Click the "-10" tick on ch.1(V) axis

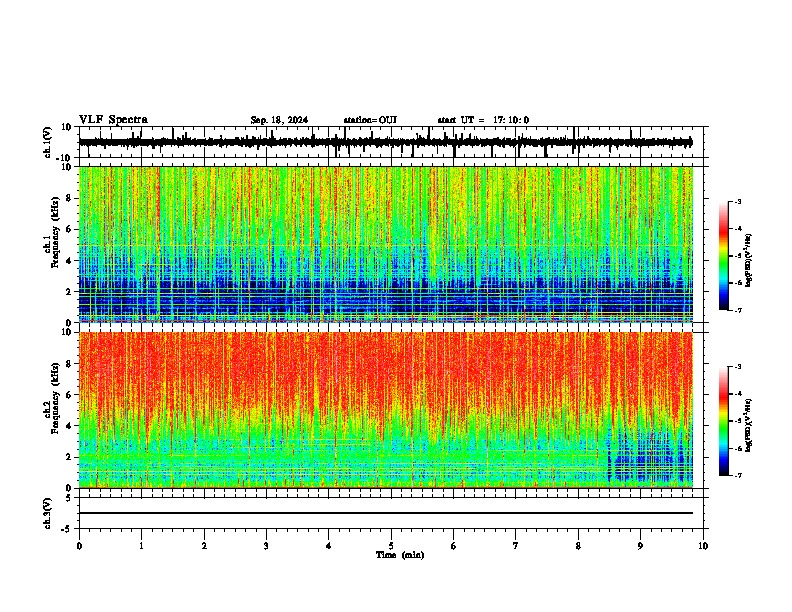tap(64, 158)
